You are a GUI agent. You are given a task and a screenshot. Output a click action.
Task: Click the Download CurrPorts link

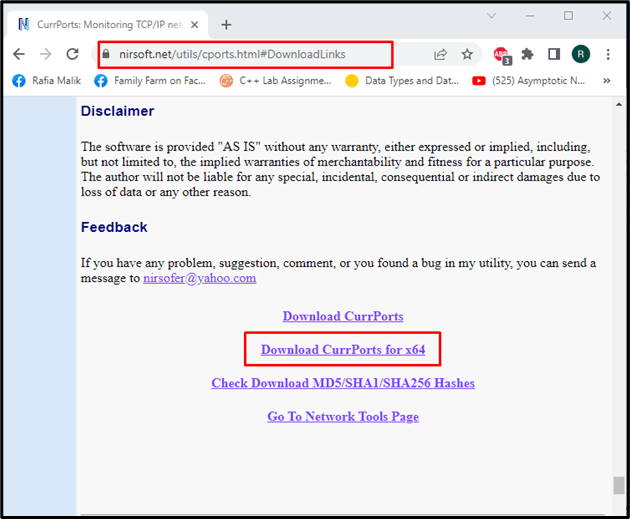click(343, 316)
